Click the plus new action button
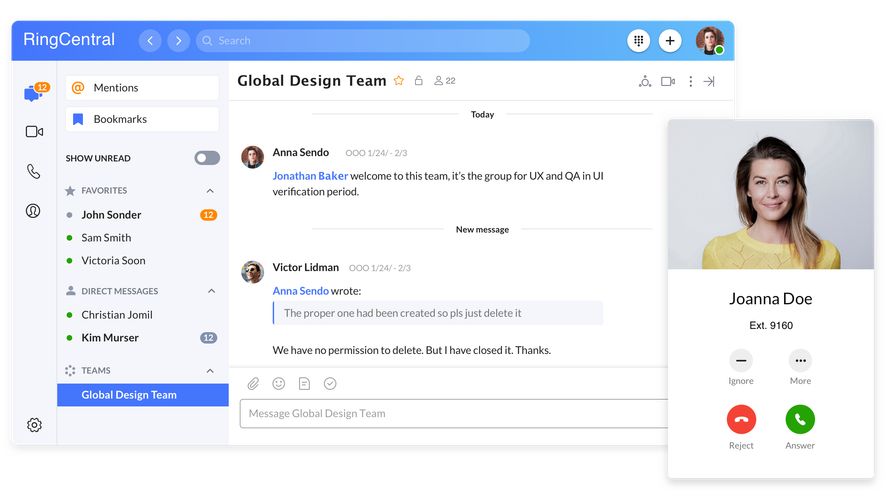Screen dimensions: 888x500 [x=670, y=41]
